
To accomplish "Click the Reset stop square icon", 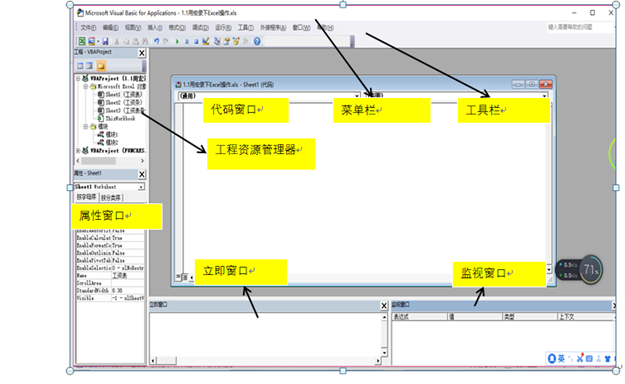I will tap(196, 41).
